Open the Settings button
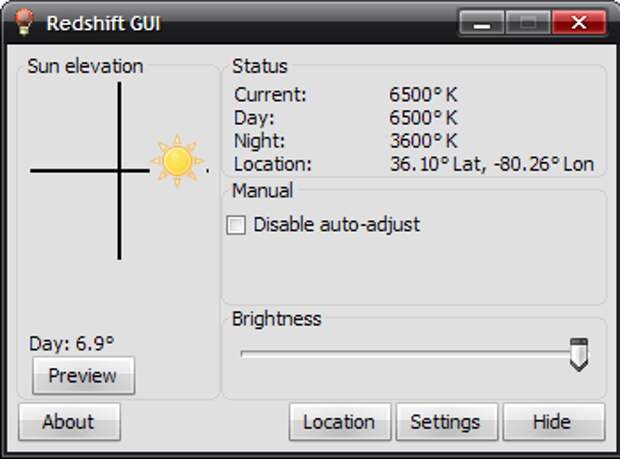 [447, 422]
